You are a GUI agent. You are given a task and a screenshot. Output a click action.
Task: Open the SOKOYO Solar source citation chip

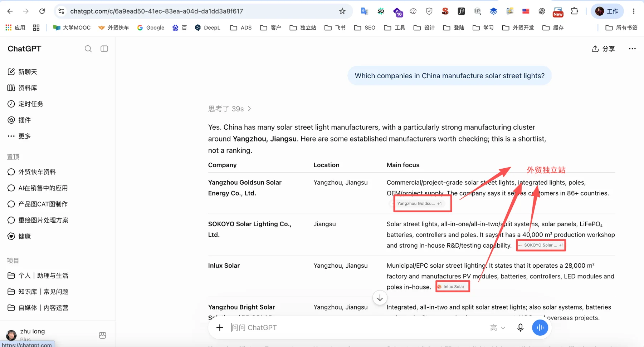point(541,245)
